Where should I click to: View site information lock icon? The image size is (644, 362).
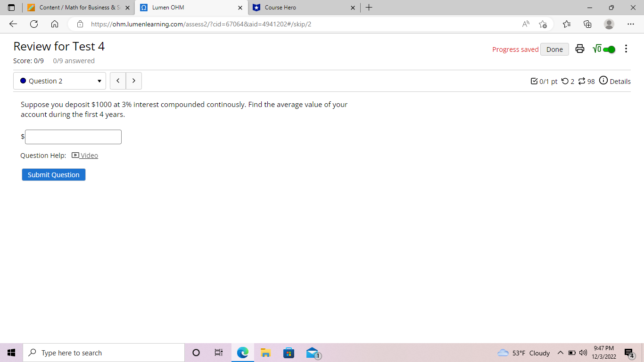pyautogui.click(x=80, y=24)
